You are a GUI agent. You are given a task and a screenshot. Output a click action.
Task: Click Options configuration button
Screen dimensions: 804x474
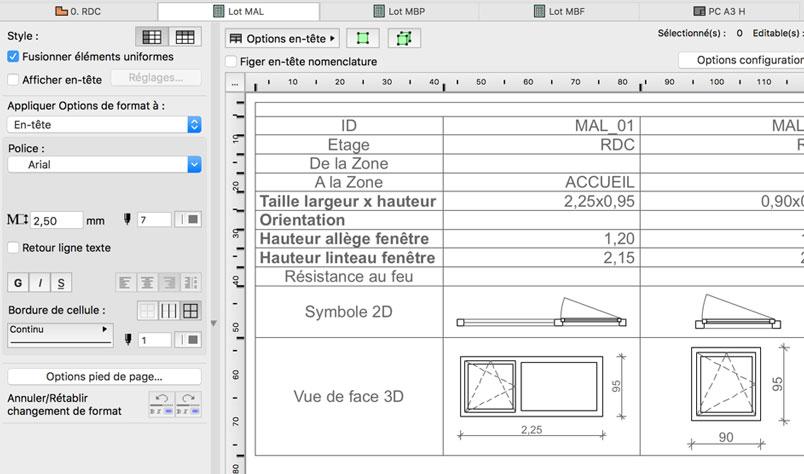[x=741, y=60]
